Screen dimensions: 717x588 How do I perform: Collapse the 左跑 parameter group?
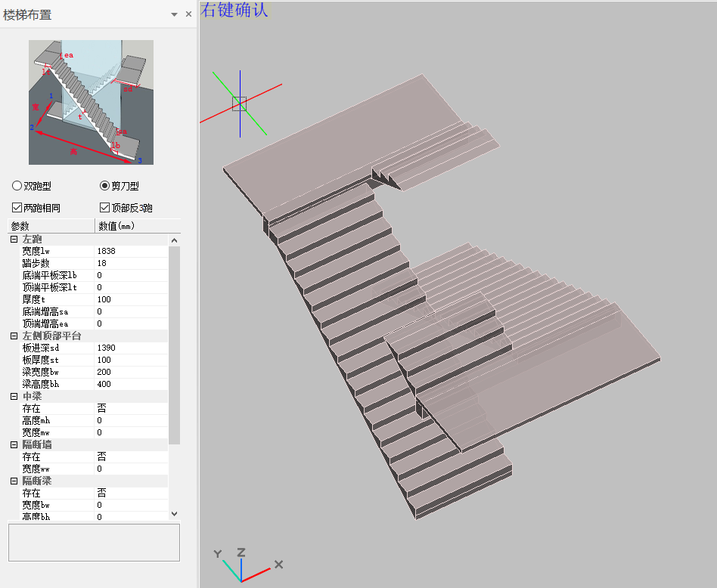[14, 239]
